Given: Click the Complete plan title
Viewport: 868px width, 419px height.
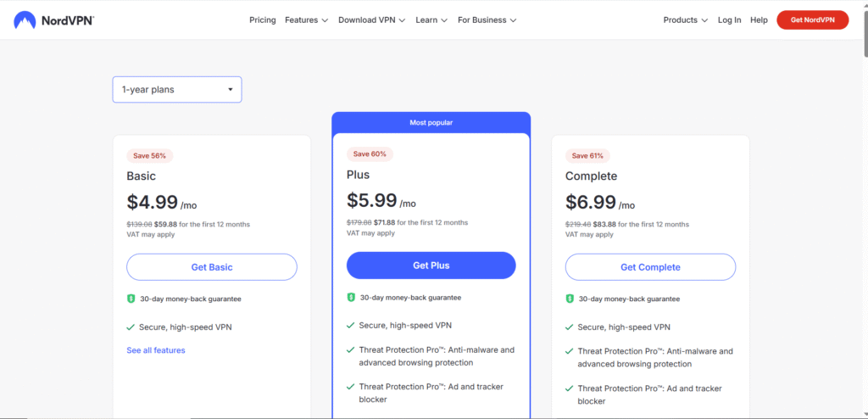Looking at the screenshot, I should point(591,176).
